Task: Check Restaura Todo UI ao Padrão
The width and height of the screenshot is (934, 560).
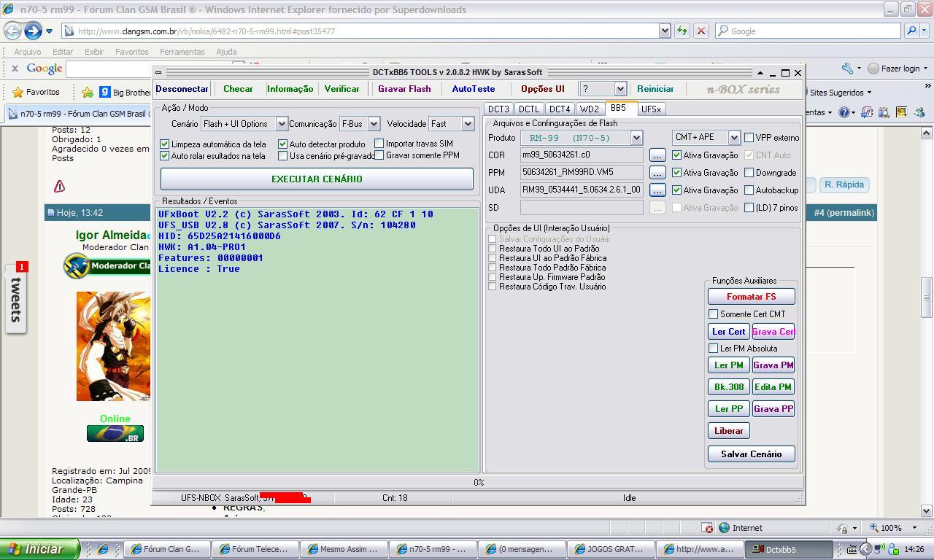Action: click(493, 249)
